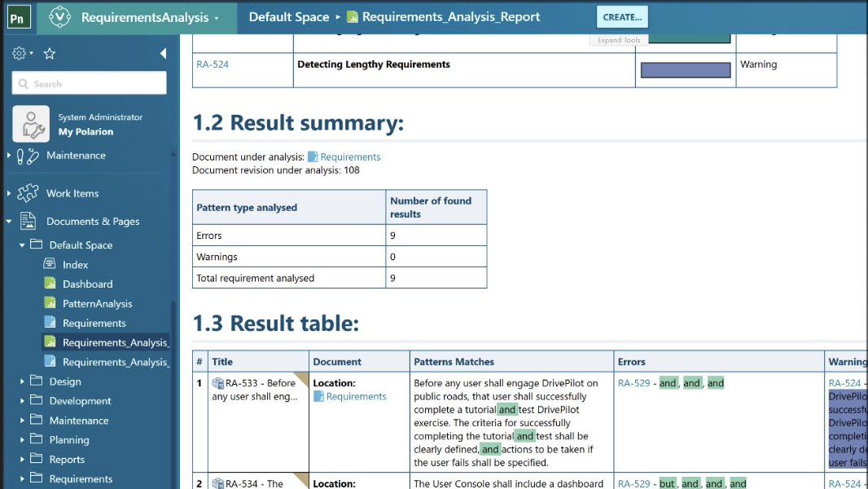Click into the sidebar Search field
The image size is (868, 489).
[89, 84]
